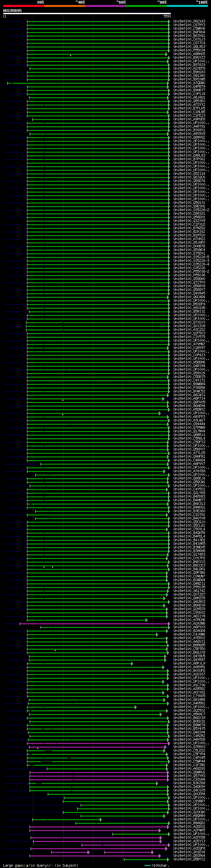Select label UniRef100_B3S8Y1
Viewport: 211px width, 868px height.
click(x=190, y=130)
